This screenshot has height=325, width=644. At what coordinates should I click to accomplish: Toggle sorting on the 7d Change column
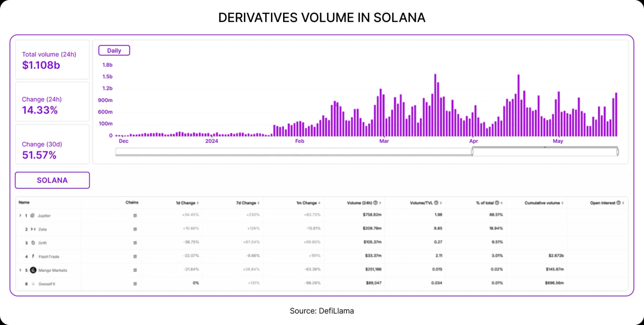click(258, 203)
